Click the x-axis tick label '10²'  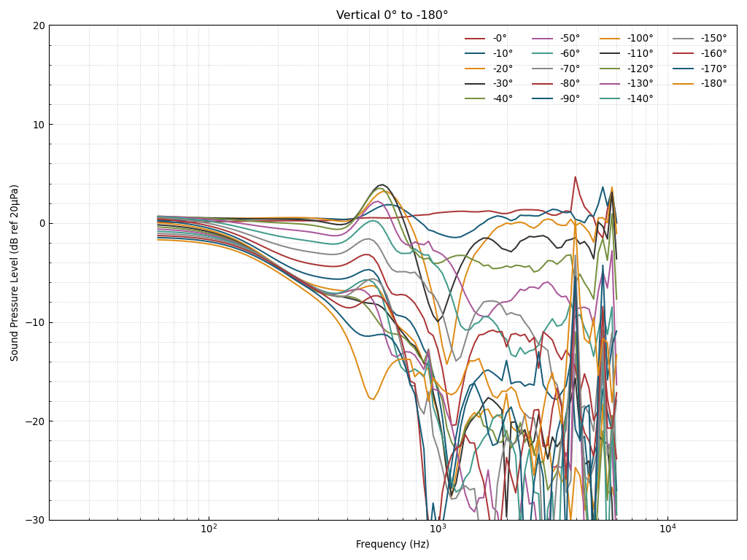click(208, 529)
